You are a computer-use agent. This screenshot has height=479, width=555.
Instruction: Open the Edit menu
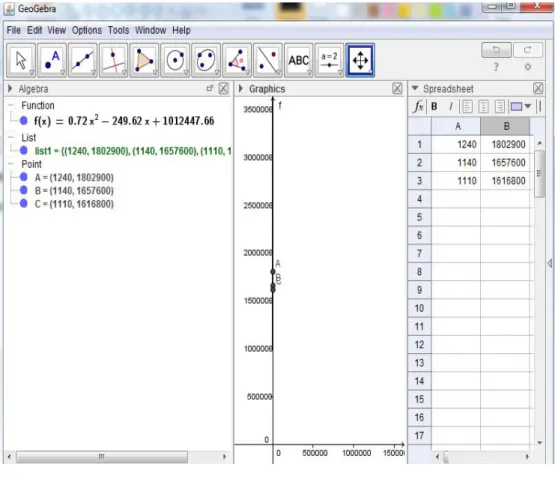34,30
